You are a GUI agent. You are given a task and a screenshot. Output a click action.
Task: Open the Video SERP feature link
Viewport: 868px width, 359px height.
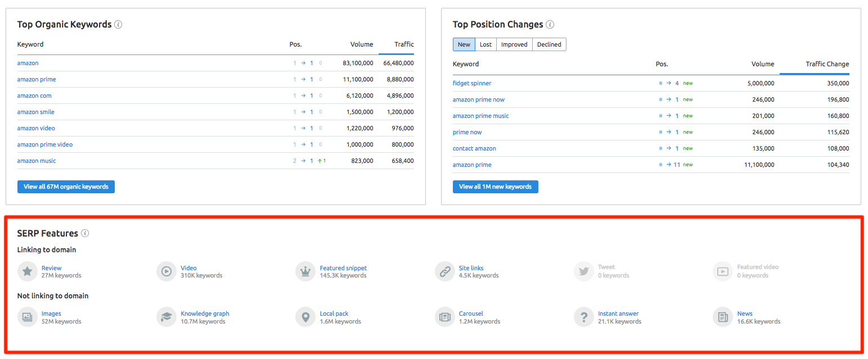pyautogui.click(x=189, y=268)
